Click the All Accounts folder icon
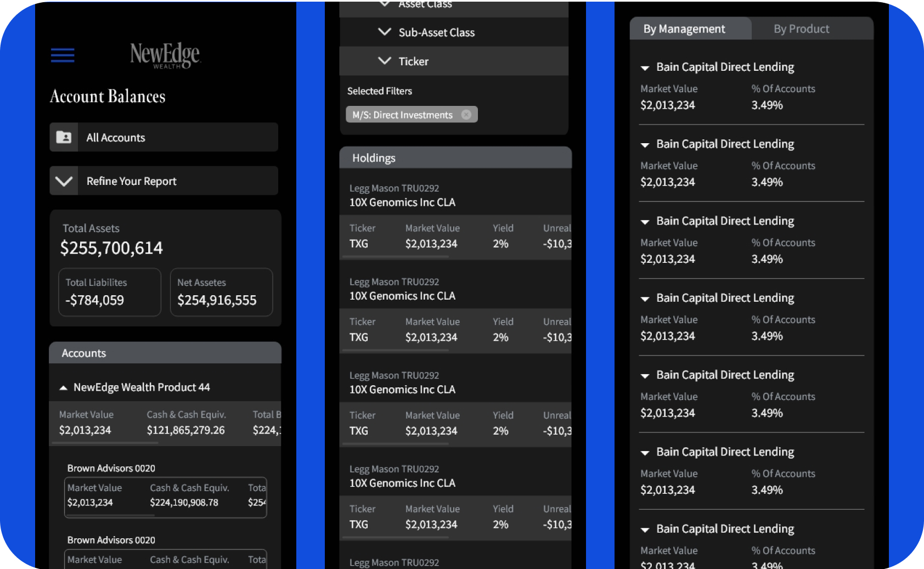This screenshot has height=569, width=924. click(64, 137)
